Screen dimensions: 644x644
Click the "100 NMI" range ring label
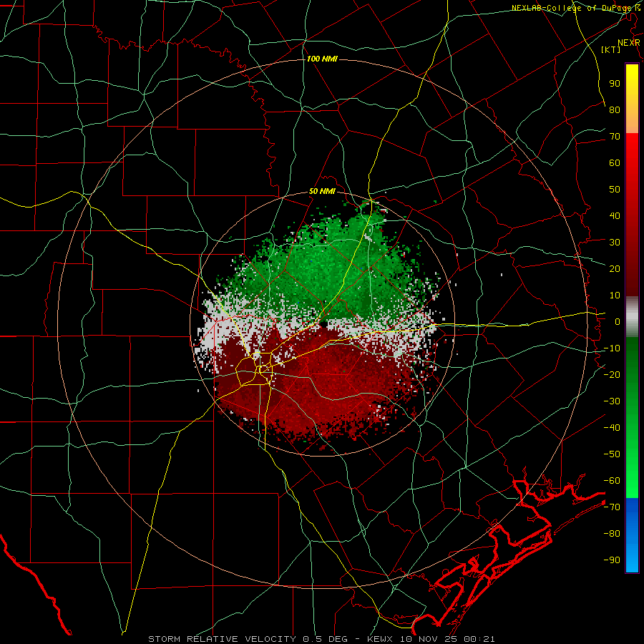[x=322, y=59]
